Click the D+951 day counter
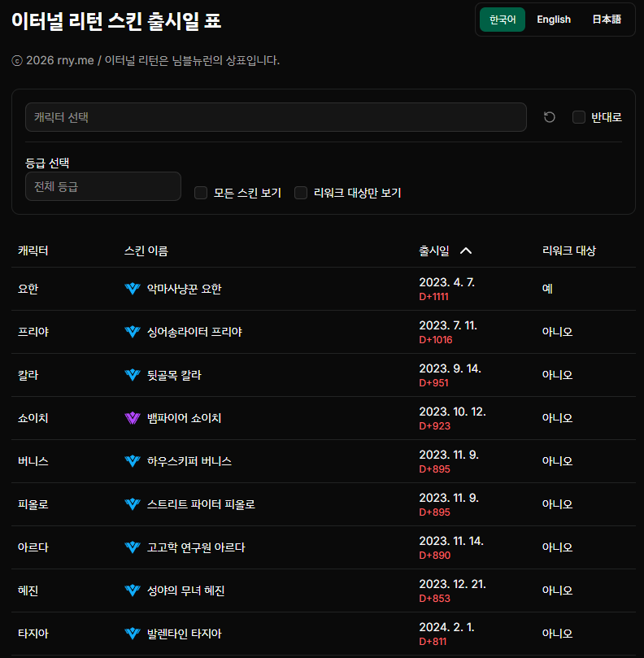Image resolution: width=644 pixels, height=658 pixels. click(434, 383)
